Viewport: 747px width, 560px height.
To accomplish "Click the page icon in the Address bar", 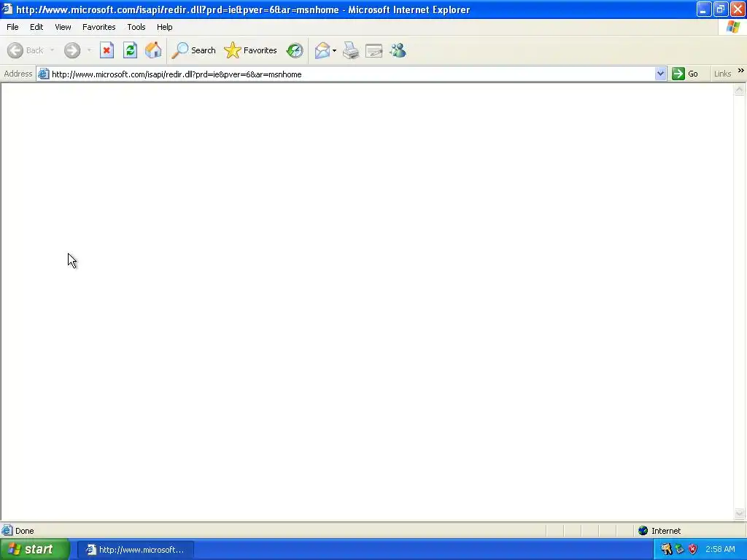I will [43, 74].
